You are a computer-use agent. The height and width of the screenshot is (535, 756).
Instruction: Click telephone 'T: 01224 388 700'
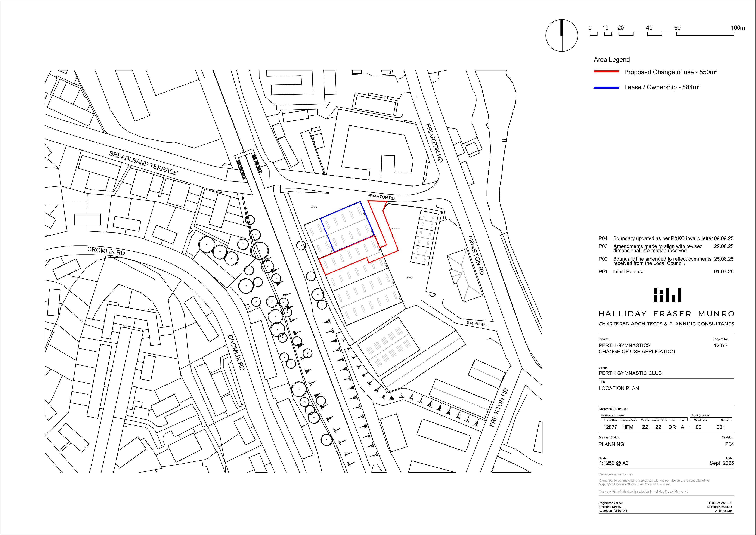720,503
